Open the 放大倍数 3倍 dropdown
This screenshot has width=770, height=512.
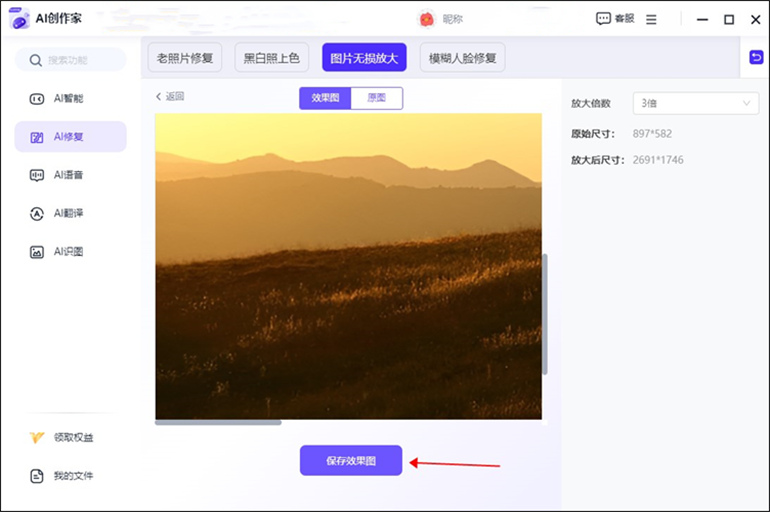[695, 103]
